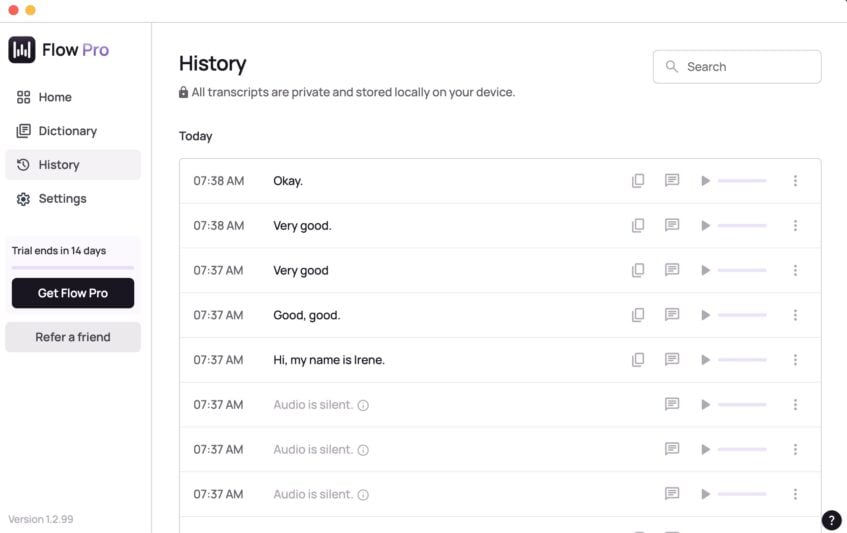Screen dimensions: 847x533
Task: Play third 'Audio is silent' recording
Action: (x=705, y=495)
